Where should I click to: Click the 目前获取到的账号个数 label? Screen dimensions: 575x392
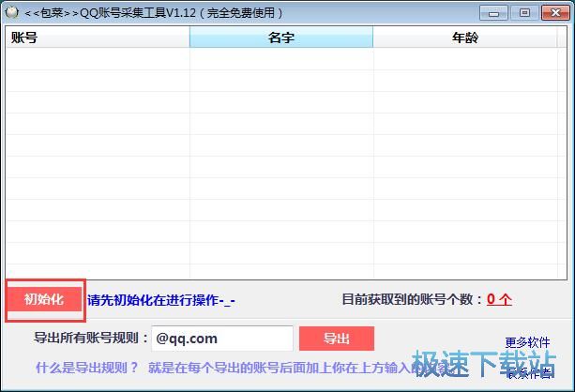(412, 299)
